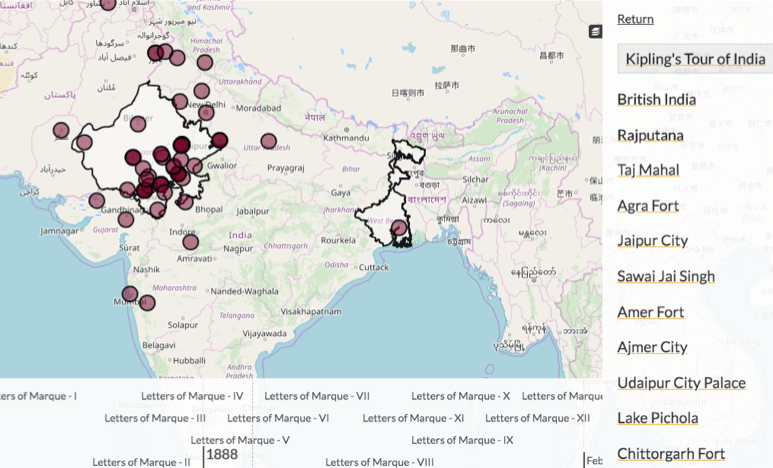Image resolution: width=773 pixels, height=468 pixels.
Task: Select the lone marker east of Uttar Pradesh label
Action: [x=268, y=141]
